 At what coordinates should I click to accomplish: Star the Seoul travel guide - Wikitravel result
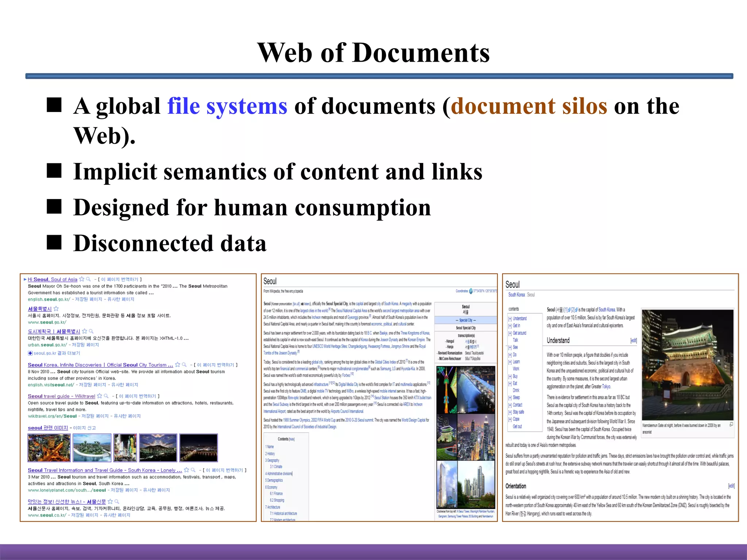99,396
